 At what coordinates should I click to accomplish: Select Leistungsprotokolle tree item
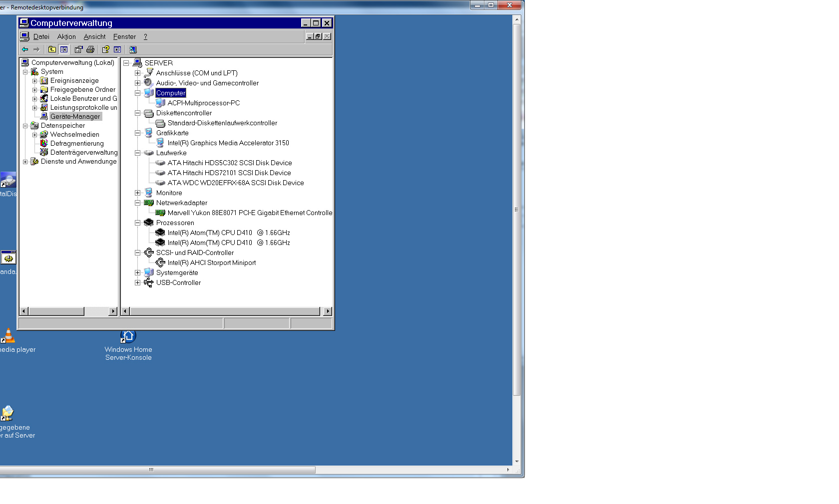pos(83,107)
